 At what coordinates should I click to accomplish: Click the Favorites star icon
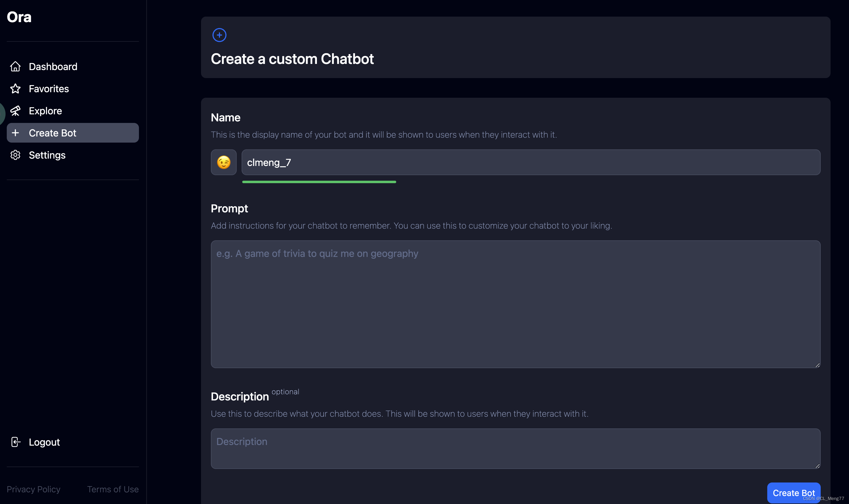click(16, 88)
